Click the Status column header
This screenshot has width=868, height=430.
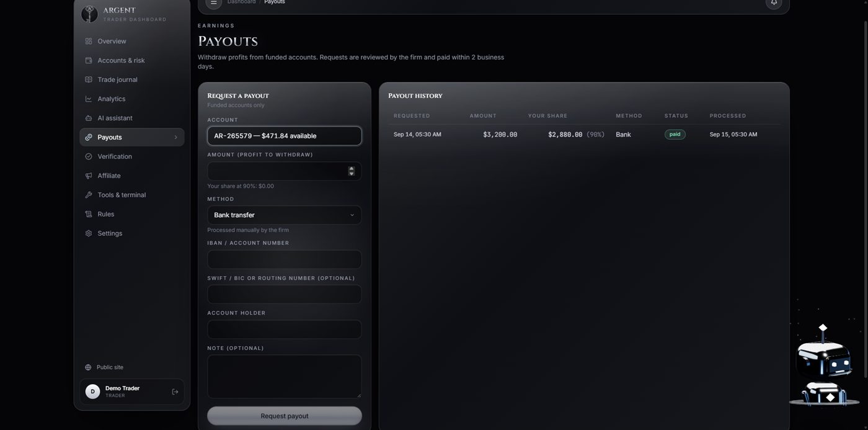[x=676, y=116]
